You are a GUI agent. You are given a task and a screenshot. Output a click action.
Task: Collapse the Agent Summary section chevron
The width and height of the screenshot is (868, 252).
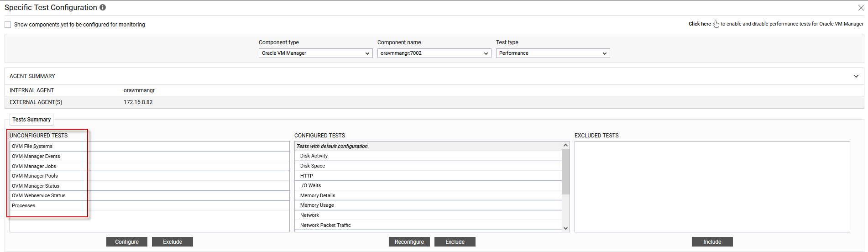point(856,76)
